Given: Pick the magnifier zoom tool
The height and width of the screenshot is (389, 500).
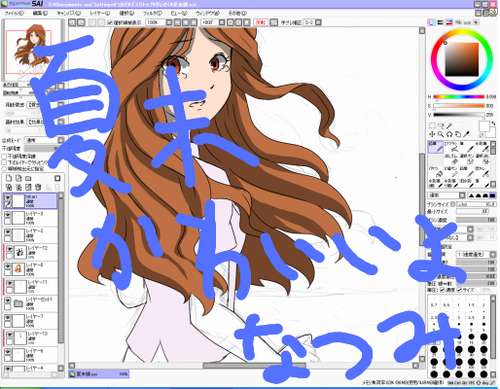Looking at the screenshot, I should [x=441, y=134].
